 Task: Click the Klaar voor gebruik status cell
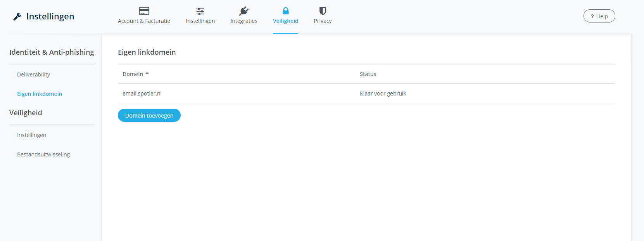(x=383, y=94)
